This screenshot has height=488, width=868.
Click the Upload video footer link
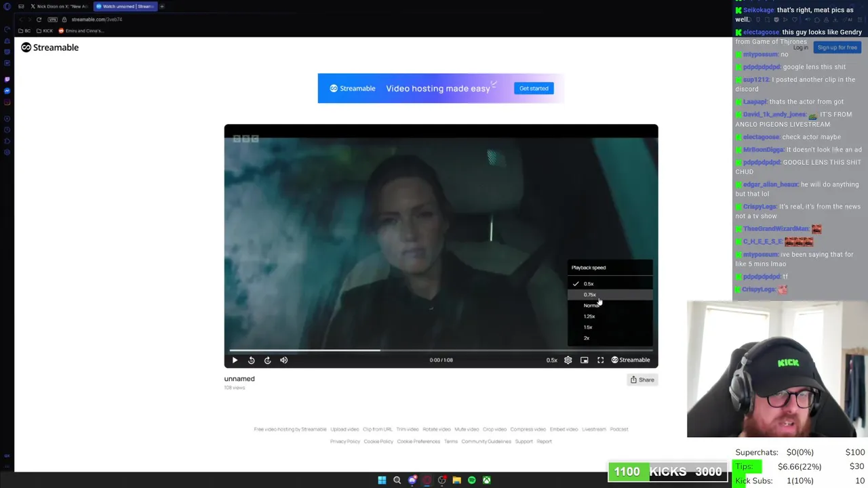point(344,429)
